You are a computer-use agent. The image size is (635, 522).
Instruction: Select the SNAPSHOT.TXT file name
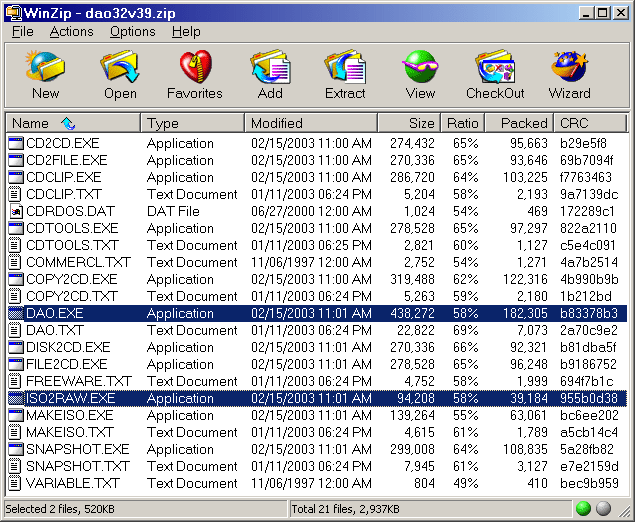point(78,467)
